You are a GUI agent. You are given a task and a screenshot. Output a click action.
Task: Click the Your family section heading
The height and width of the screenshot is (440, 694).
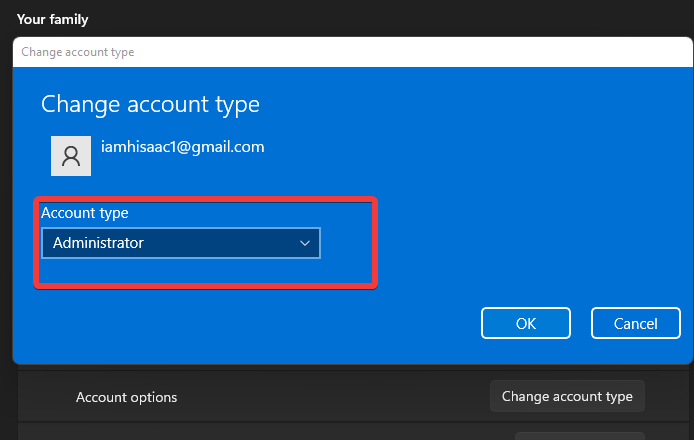53,19
